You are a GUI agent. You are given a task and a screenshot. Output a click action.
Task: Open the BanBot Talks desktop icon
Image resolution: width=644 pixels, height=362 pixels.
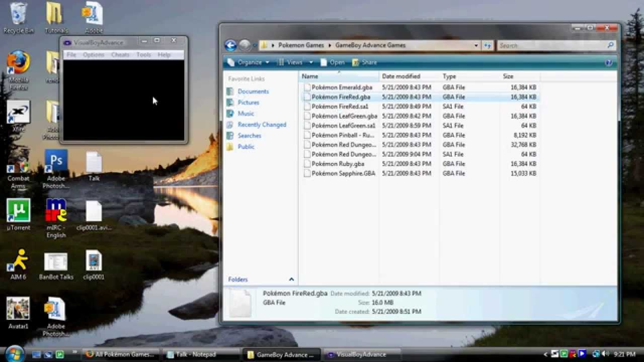point(56,266)
